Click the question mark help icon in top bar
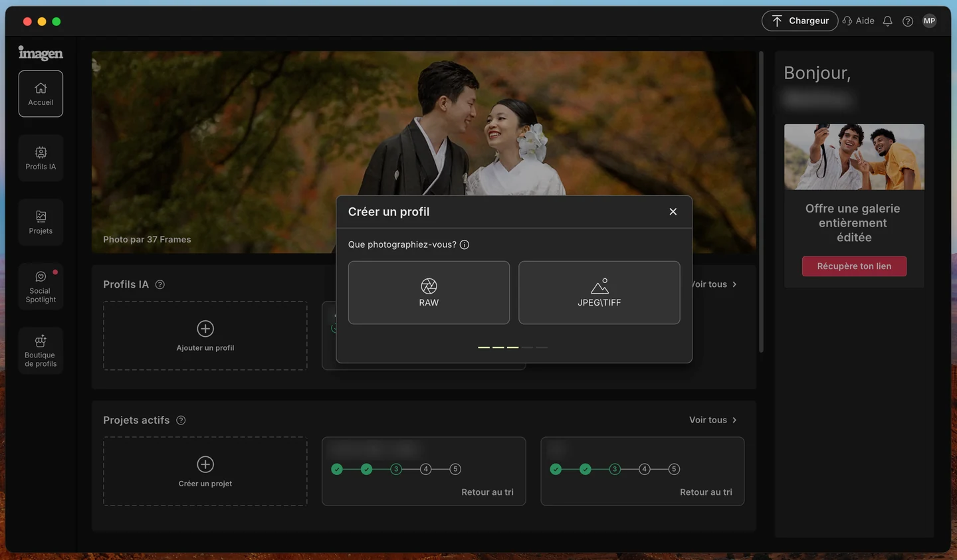Image resolution: width=957 pixels, height=560 pixels. click(907, 21)
